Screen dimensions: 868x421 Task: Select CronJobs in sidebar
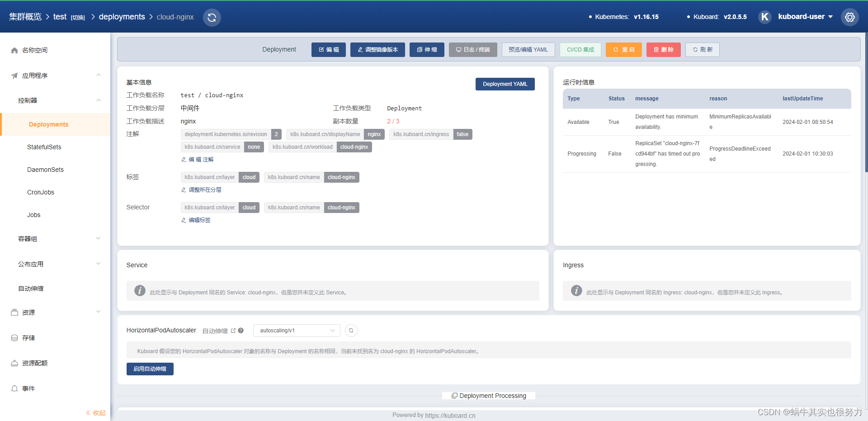(x=55, y=192)
